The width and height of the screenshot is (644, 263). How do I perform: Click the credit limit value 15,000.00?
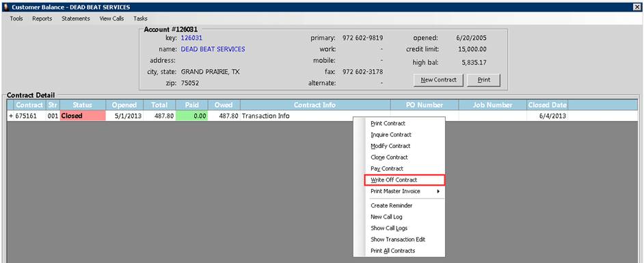[472, 49]
